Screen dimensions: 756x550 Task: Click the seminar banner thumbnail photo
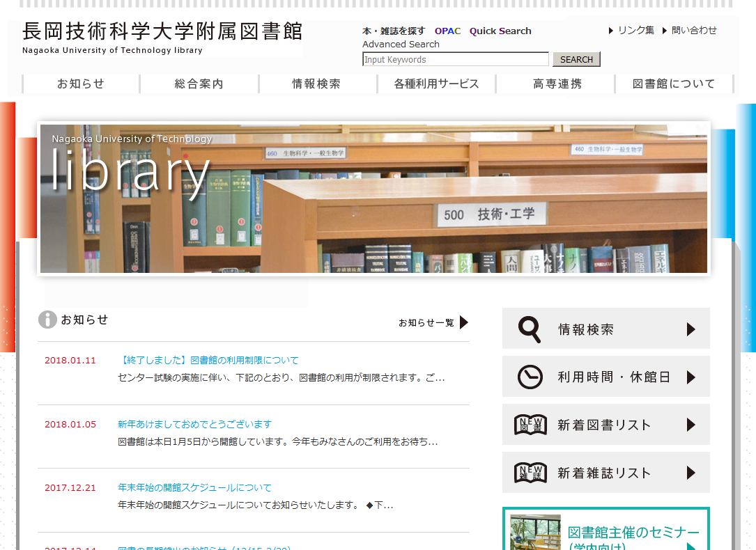pyautogui.click(x=536, y=532)
